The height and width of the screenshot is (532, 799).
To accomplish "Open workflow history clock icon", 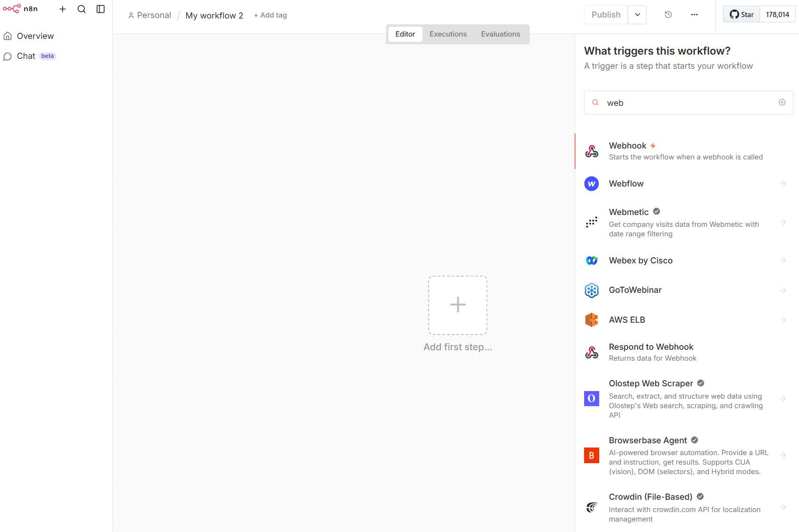I will pos(668,15).
